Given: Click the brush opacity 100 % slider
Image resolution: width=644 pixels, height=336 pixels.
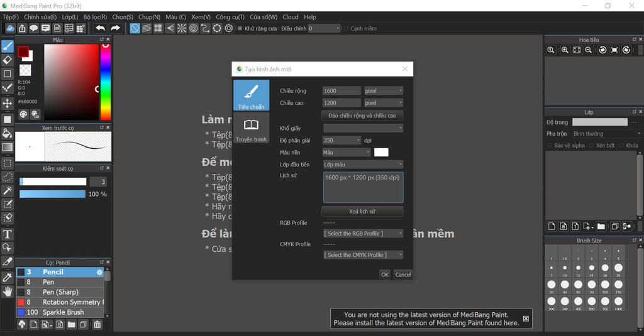Looking at the screenshot, I should (x=53, y=194).
